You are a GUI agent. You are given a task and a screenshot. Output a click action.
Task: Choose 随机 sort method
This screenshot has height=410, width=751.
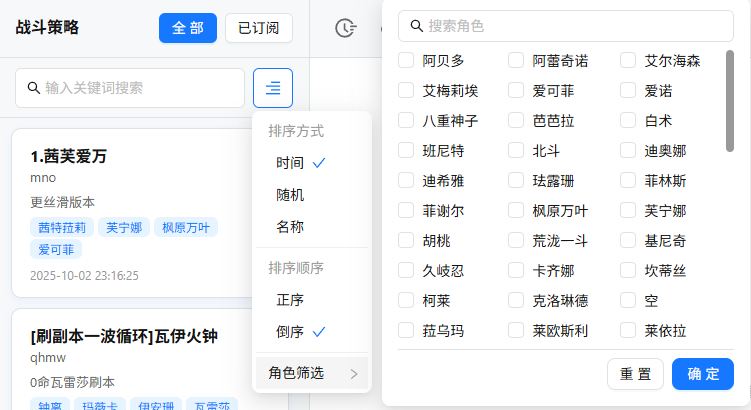pyautogui.click(x=291, y=195)
